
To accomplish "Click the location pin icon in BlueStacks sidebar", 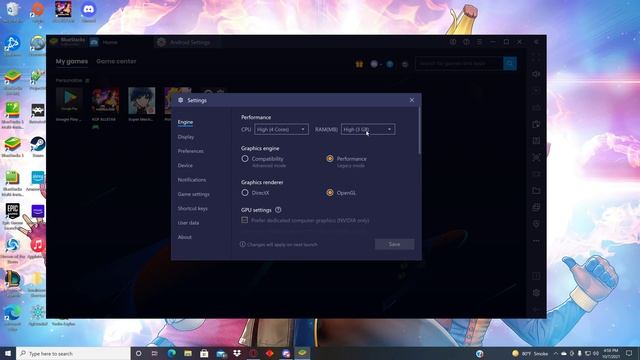I will 536,224.
